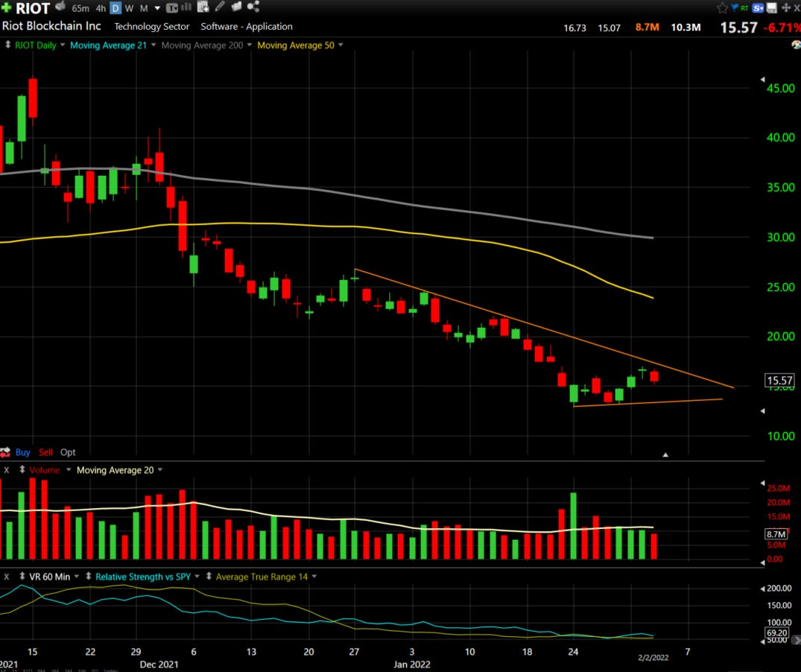Click the RT real-time data indicator
The image size is (801, 672).
click(744, 8)
